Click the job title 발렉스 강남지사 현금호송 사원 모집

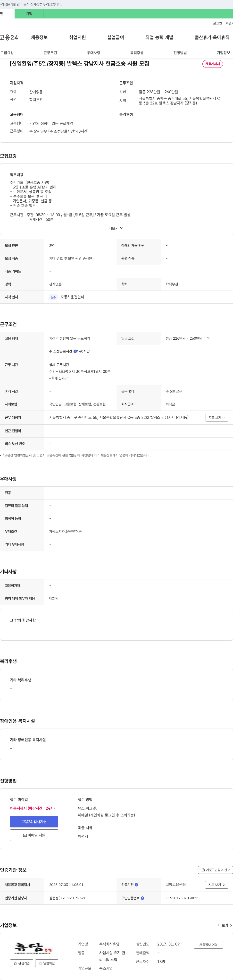pos(79,64)
